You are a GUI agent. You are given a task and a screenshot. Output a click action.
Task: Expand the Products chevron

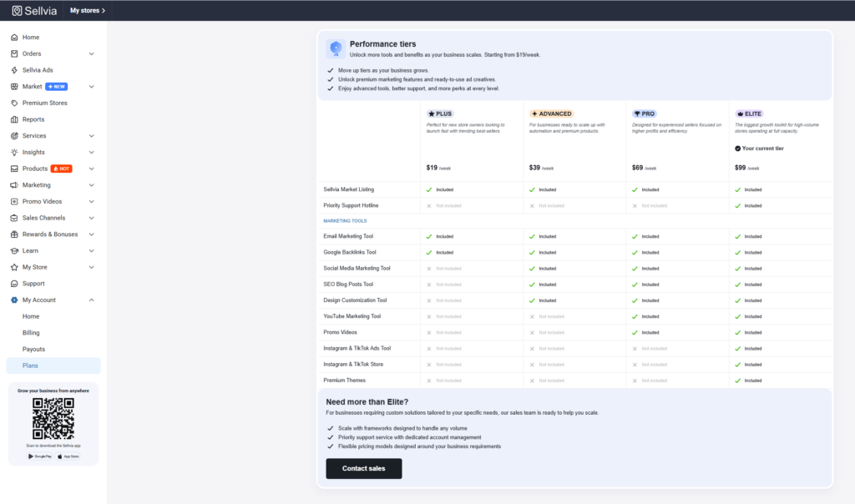tap(92, 169)
